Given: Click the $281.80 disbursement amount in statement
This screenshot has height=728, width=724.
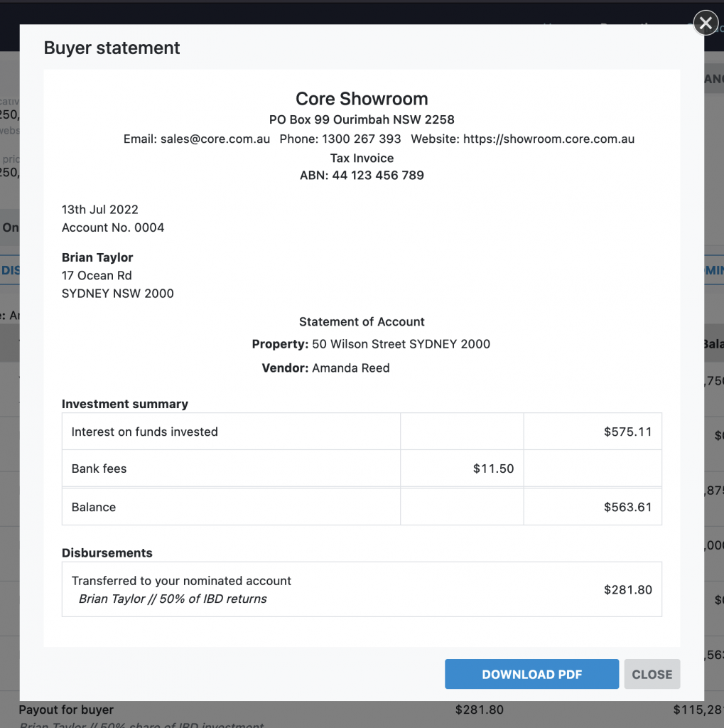Looking at the screenshot, I should 627,589.
